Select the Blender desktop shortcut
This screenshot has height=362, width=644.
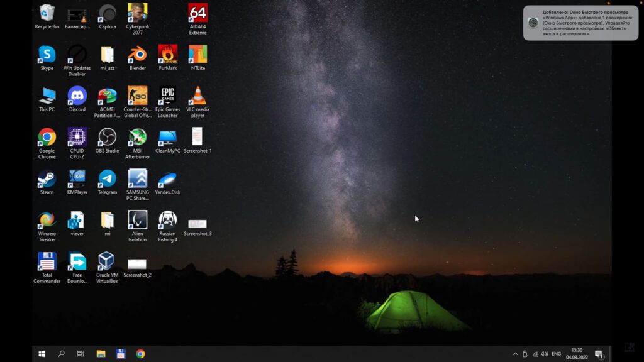point(137,55)
